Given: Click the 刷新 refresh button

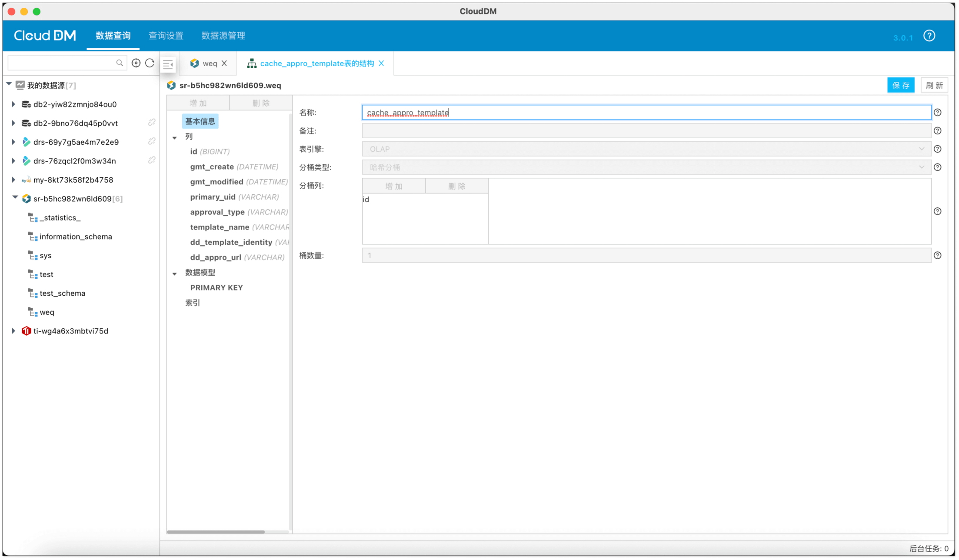Looking at the screenshot, I should [934, 85].
